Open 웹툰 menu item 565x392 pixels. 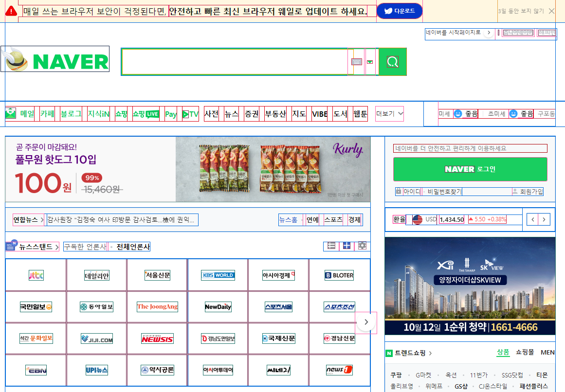360,114
